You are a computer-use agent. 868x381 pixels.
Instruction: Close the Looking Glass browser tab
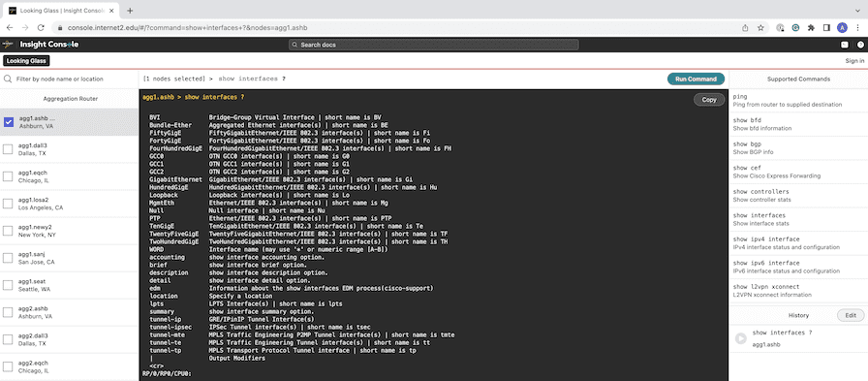(112, 11)
